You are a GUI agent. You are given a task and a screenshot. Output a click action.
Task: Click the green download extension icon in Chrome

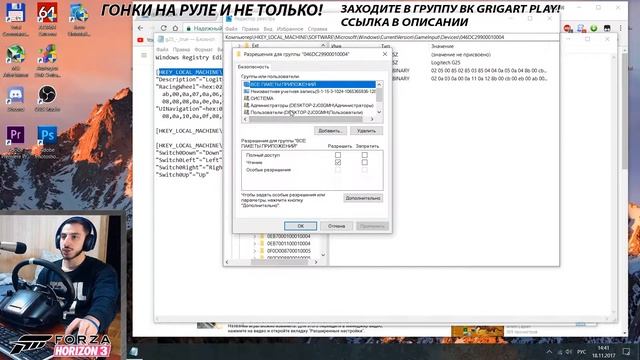[x=594, y=28]
